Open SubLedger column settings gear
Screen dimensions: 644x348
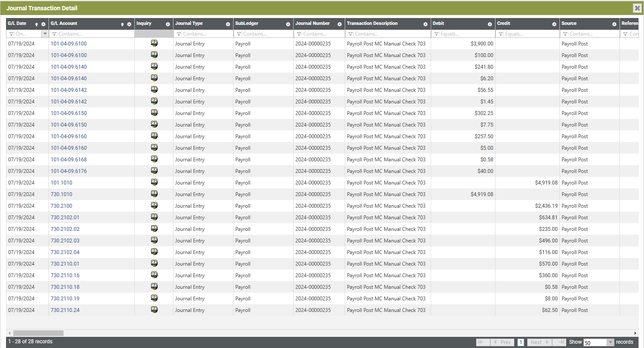pyautogui.click(x=288, y=24)
